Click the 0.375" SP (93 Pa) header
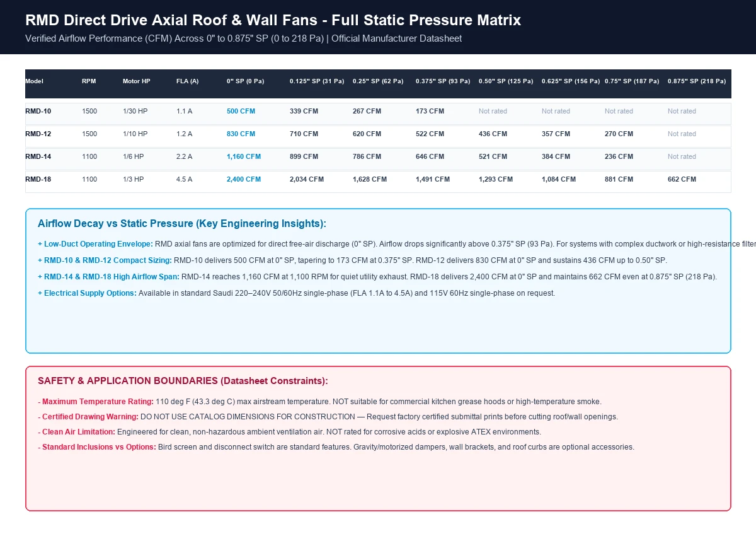The height and width of the screenshot is (536, 756). click(443, 81)
